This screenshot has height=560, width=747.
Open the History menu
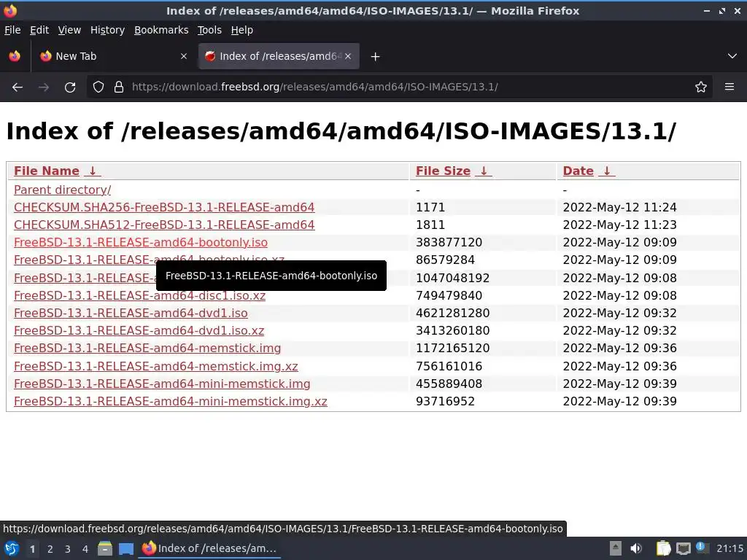click(x=107, y=30)
